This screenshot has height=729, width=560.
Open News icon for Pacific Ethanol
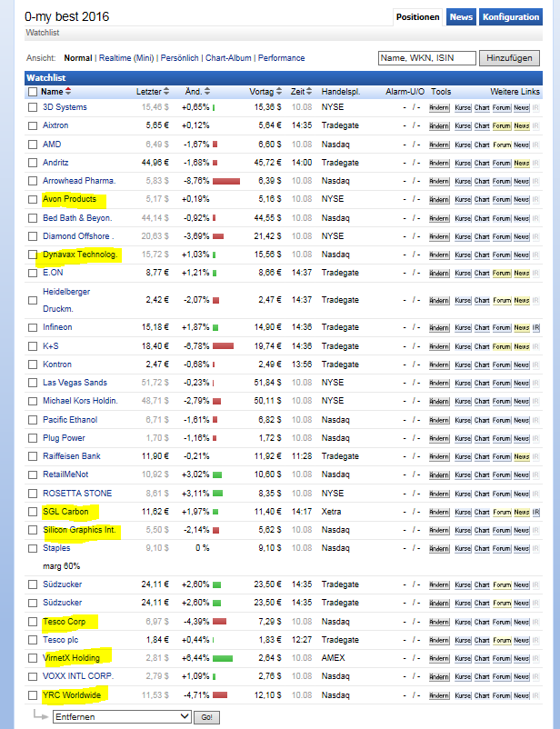tap(521, 420)
